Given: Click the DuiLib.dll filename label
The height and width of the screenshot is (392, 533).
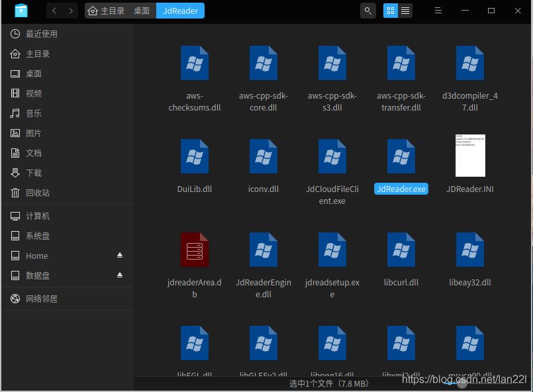Looking at the screenshot, I should coord(195,189).
